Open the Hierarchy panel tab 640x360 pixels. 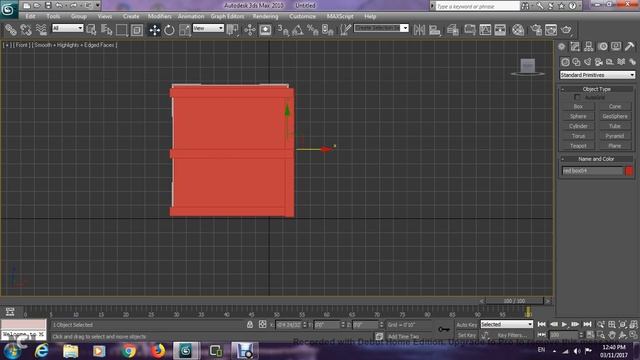(589, 47)
